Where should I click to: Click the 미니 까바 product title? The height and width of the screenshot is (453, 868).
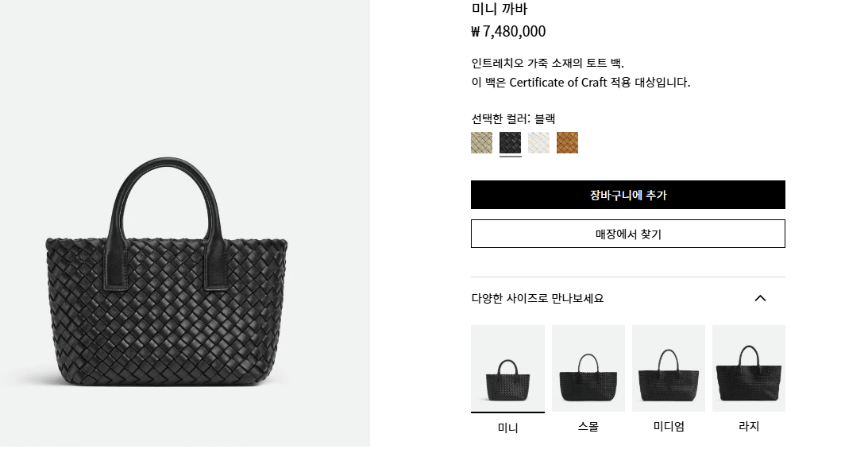click(x=500, y=9)
